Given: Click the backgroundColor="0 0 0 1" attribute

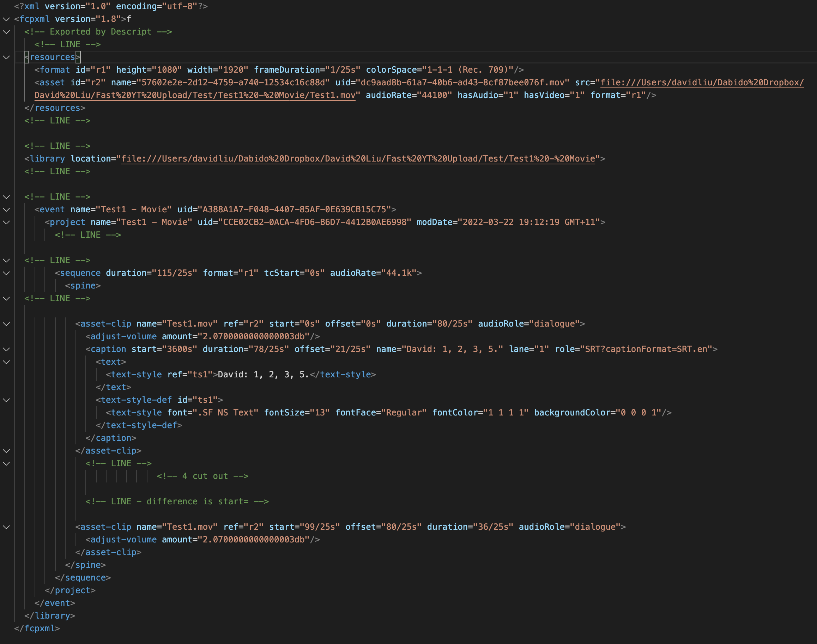Looking at the screenshot, I should pyautogui.click(x=598, y=413).
